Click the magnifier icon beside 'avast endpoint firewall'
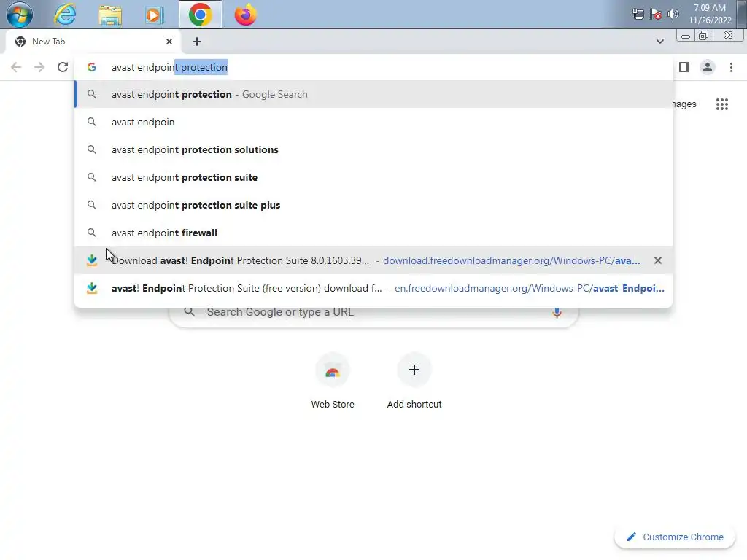The height and width of the screenshot is (560, 747). [x=92, y=233]
